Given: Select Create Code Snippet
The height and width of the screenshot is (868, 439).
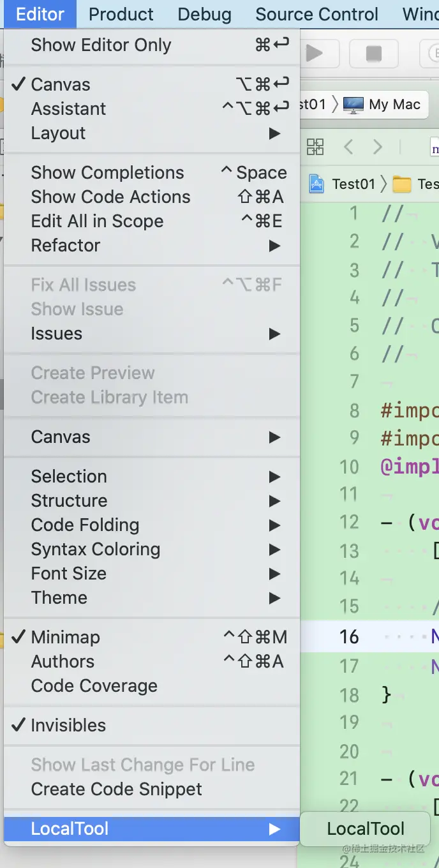Looking at the screenshot, I should (x=116, y=789).
